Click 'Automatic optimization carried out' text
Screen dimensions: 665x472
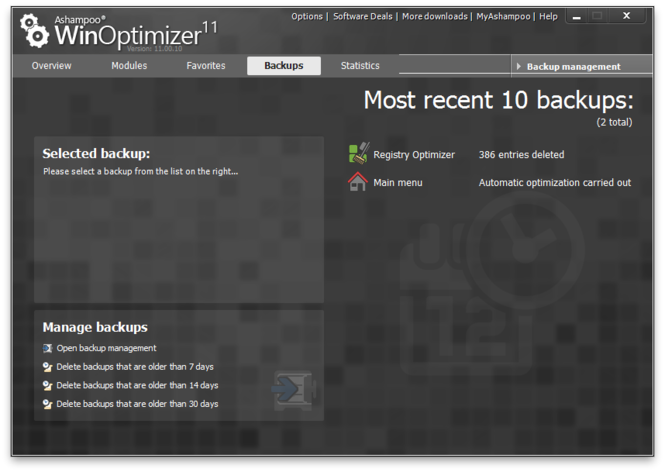pos(555,183)
